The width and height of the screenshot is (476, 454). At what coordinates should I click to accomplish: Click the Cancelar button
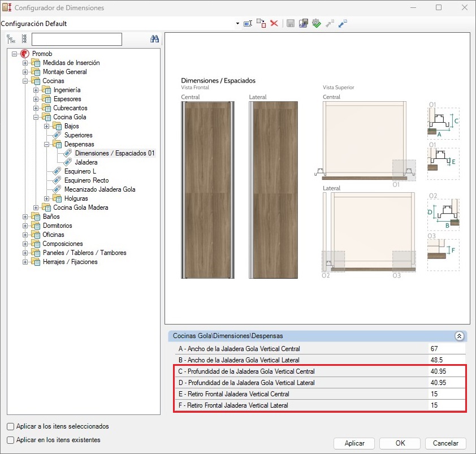[445, 443]
